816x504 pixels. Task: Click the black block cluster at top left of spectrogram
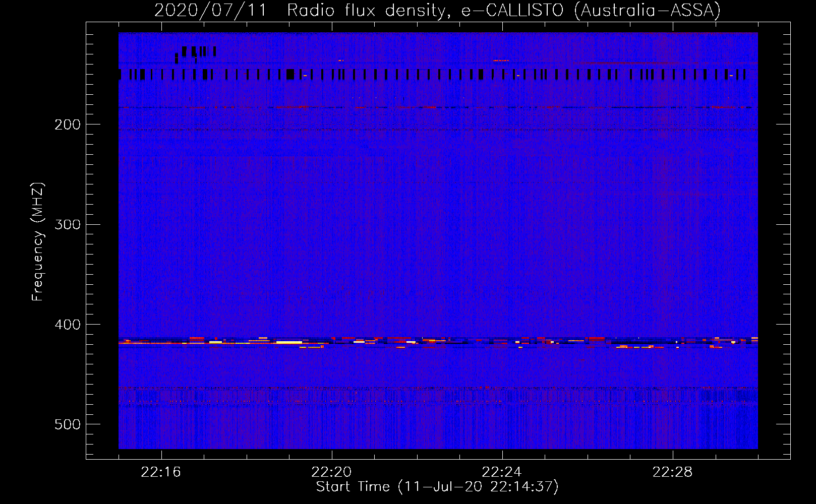(197, 51)
